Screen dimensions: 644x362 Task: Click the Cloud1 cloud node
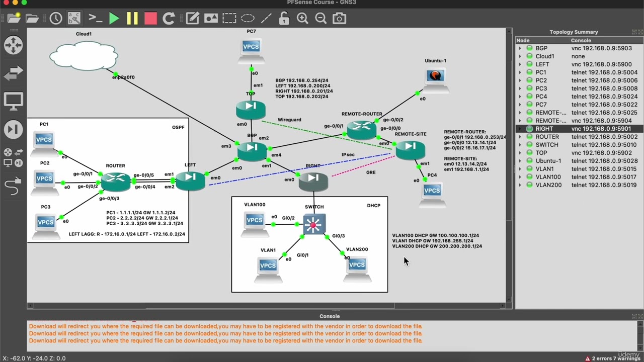tap(84, 55)
